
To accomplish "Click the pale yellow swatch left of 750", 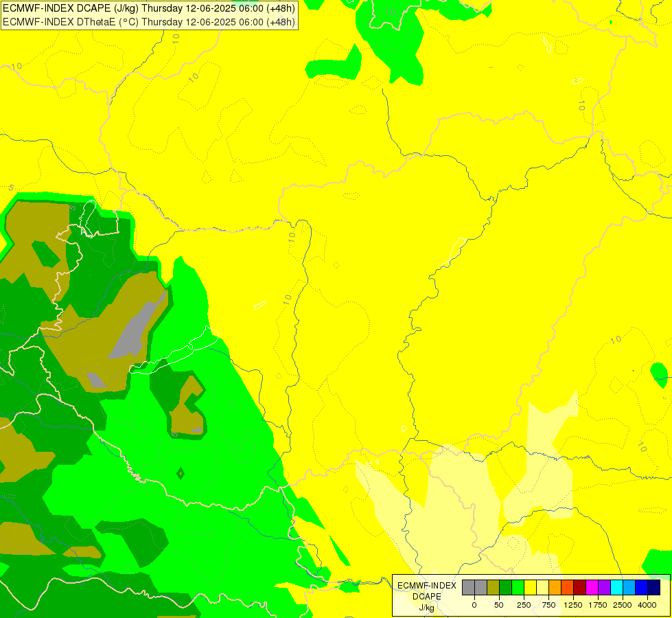I will (x=542, y=587).
